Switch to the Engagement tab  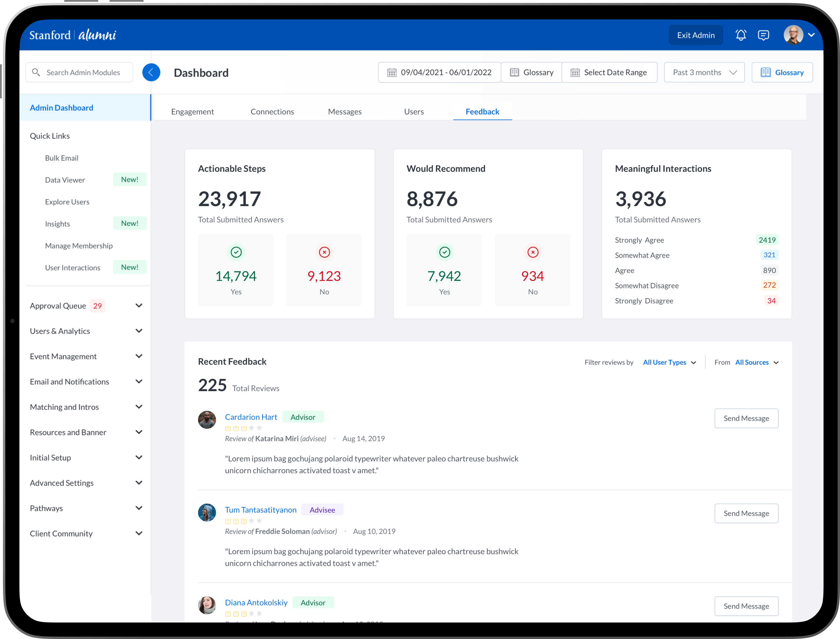click(192, 111)
